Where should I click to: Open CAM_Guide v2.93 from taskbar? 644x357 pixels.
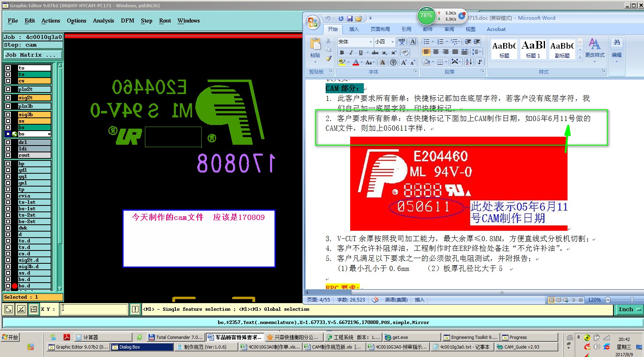click(x=526, y=347)
